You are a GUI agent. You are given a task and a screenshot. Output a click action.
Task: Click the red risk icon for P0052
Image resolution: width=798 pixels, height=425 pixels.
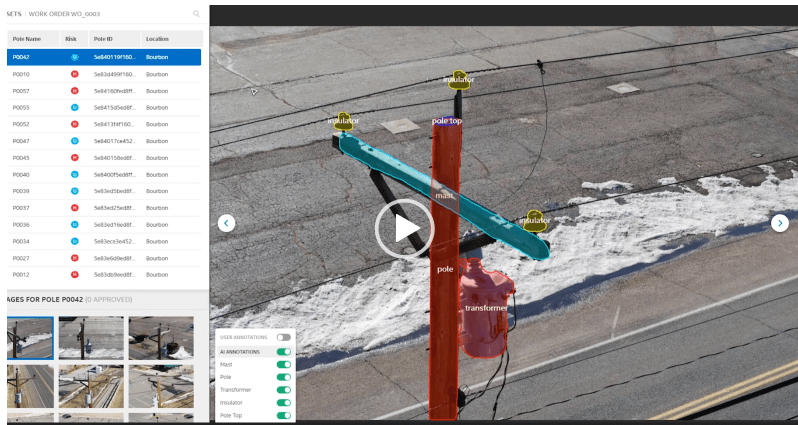coord(74,124)
